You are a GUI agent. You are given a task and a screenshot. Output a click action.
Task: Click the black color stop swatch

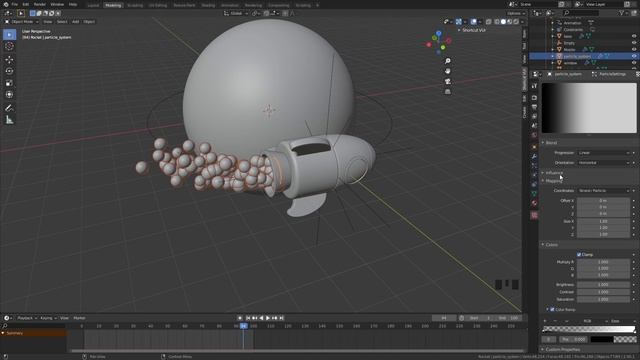[602, 340]
